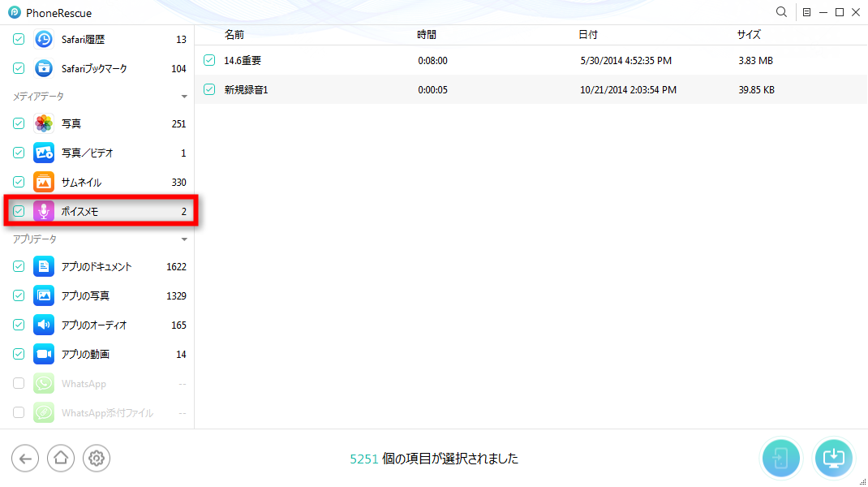Sort by the 日付 column header
This screenshot has height=487, width=868.
pyautogui.click(x=588, y=34)
